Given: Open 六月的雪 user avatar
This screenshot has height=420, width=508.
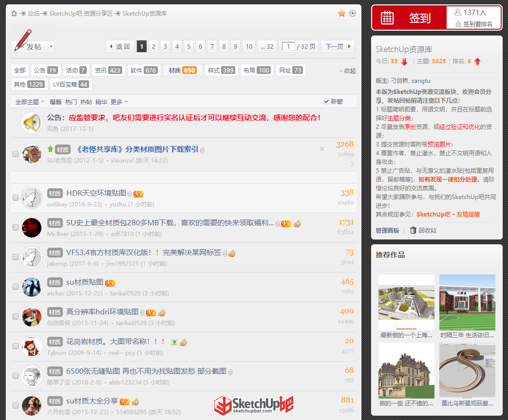Looking at the screenshot, I should (x=32, y=406).
